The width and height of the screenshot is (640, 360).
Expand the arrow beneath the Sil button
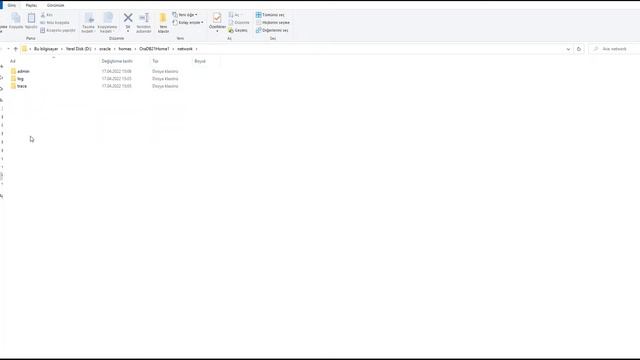(x=128, y=31)
